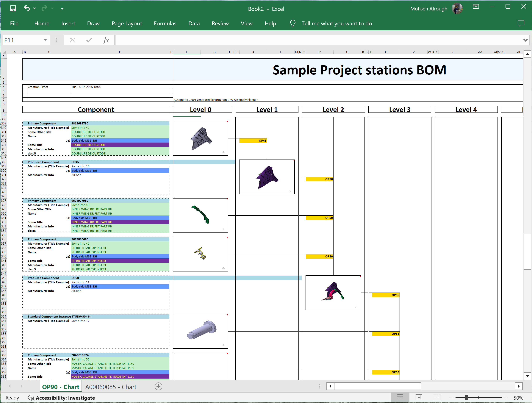Click the 'Level 3' header box
This screenshot has height=403, width=532.
(x=400, y=110)
